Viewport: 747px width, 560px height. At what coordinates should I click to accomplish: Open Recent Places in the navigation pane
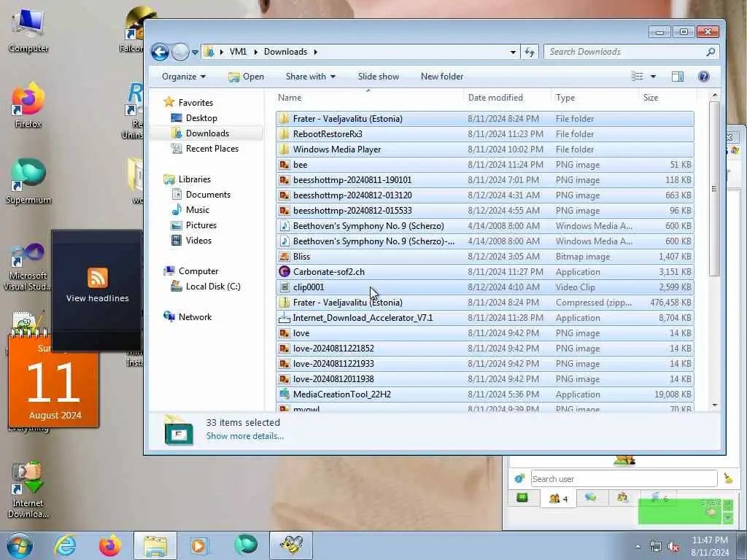click(x=212, y=149)
